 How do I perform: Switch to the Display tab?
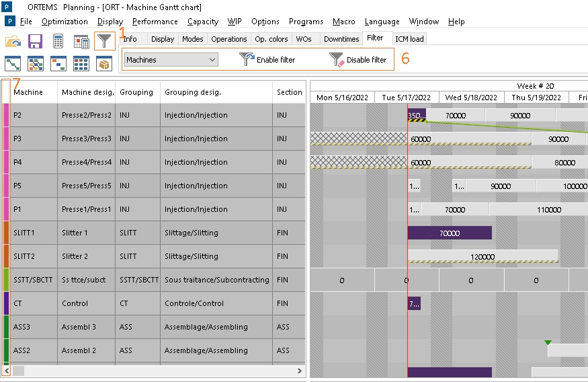(163, 39)
